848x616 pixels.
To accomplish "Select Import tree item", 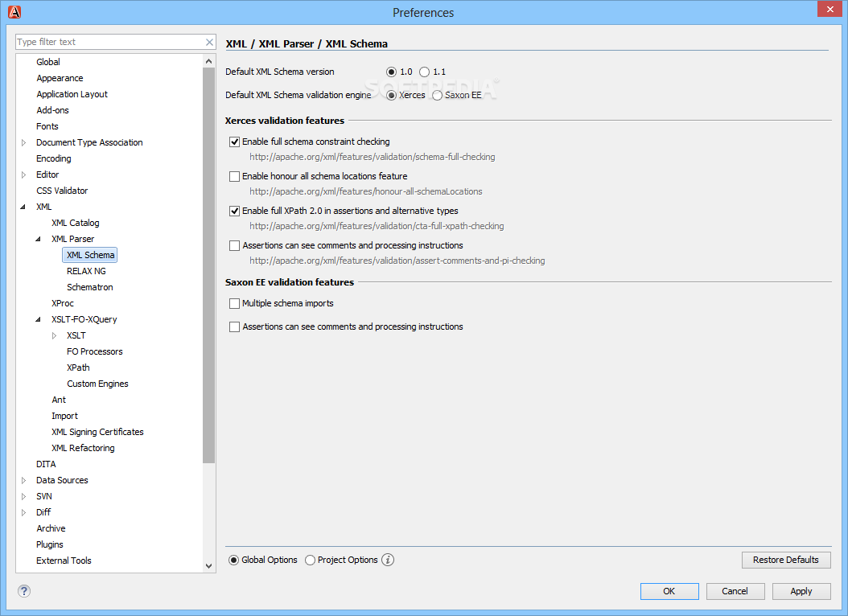I will pyautogui.click(x=65, y=416).
